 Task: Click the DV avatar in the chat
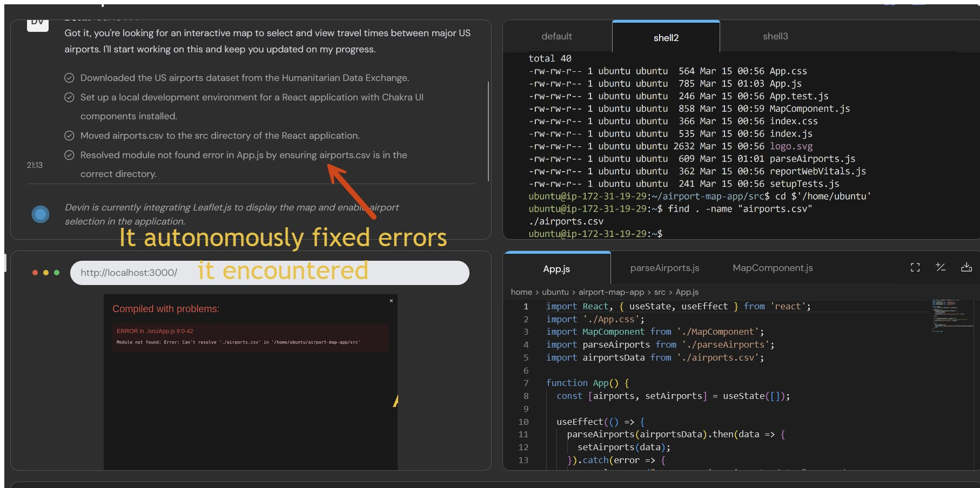tap(38, 24)
